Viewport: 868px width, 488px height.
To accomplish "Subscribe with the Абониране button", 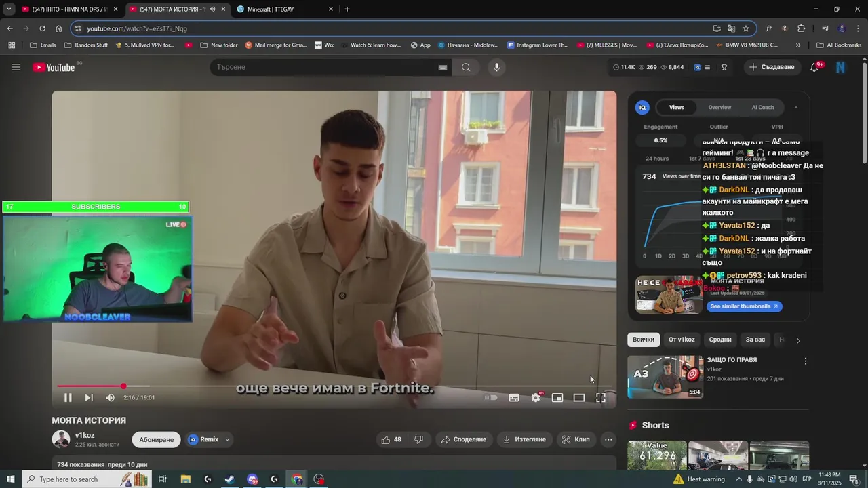I will 157,439.
